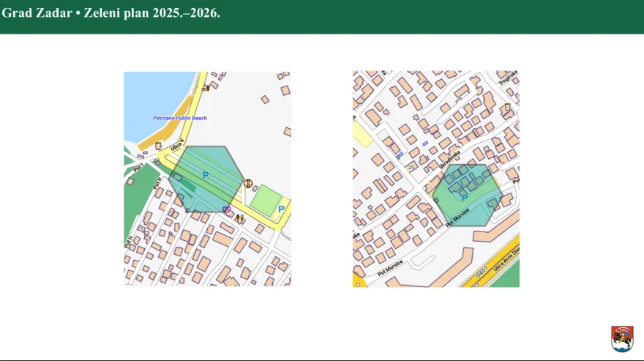Viewport: 644px width, 361px height.
Task: Click the Grad Zadar Zeleni plan title
Action: pos(111,13)
